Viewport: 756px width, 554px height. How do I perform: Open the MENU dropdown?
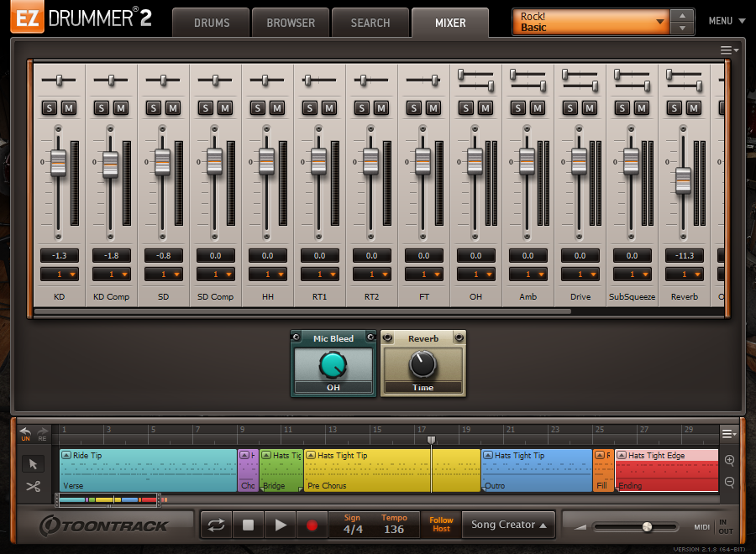pyautogui.click(x=727, y=21)
